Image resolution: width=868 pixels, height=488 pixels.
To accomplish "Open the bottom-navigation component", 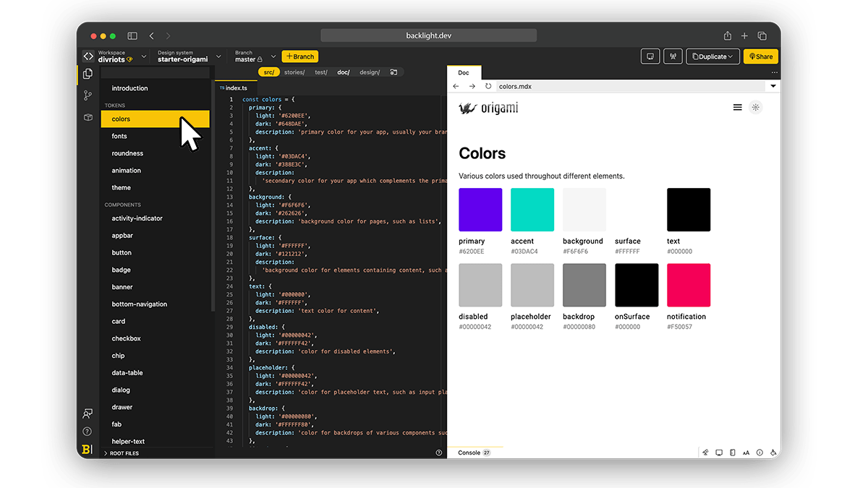I will pos(140,304).
